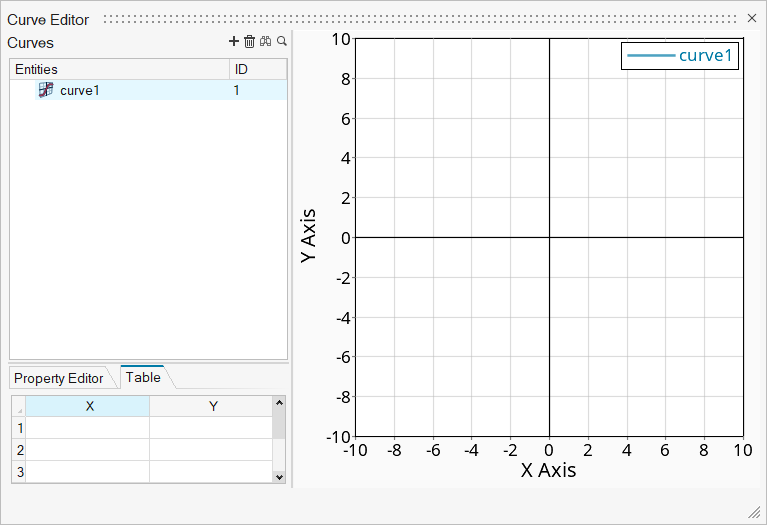Switch to the Table tab
The image size is (767, 525).
click(x=143, y=377)
